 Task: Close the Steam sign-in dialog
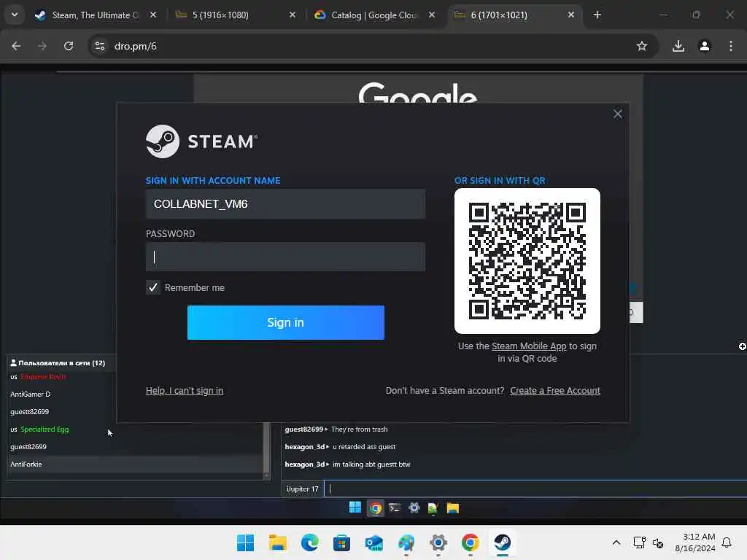pos(618,114)
